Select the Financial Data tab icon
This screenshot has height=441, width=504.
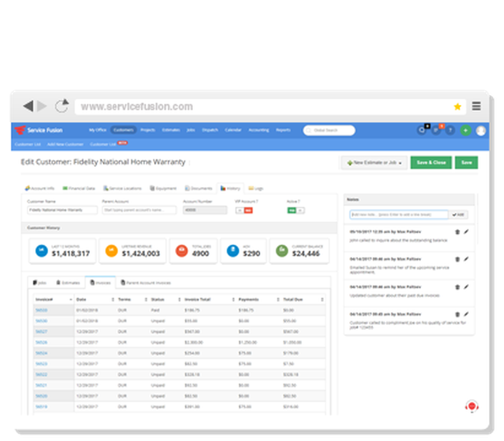[65, 188]
